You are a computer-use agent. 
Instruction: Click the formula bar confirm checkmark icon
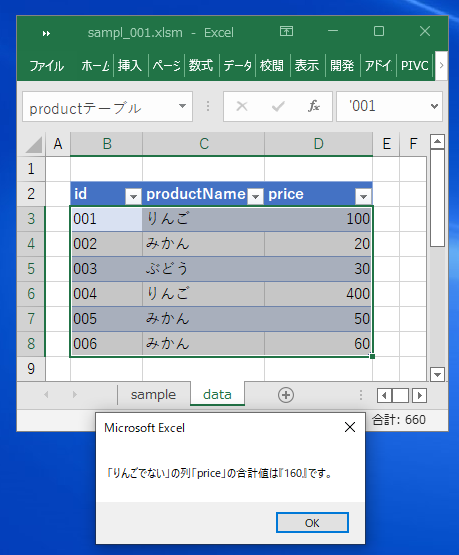click(x=278, y=106)
